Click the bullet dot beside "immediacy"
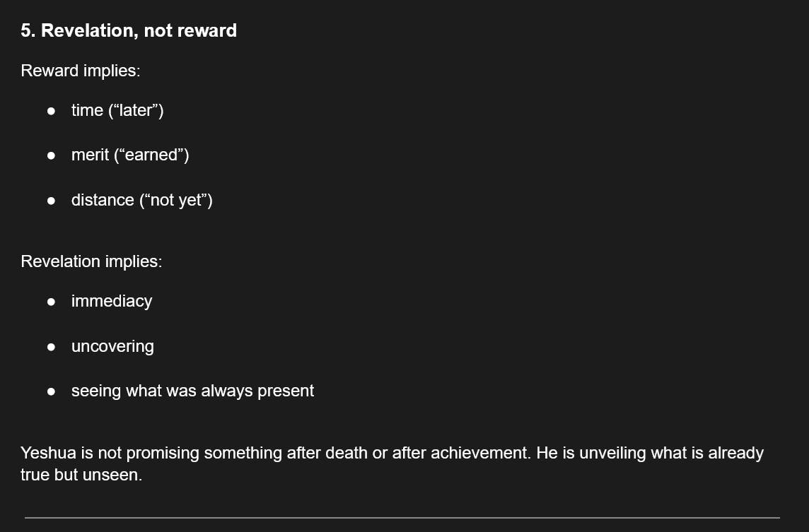The width and height of the screenshot is (809, 532). (x=51, y=302)
